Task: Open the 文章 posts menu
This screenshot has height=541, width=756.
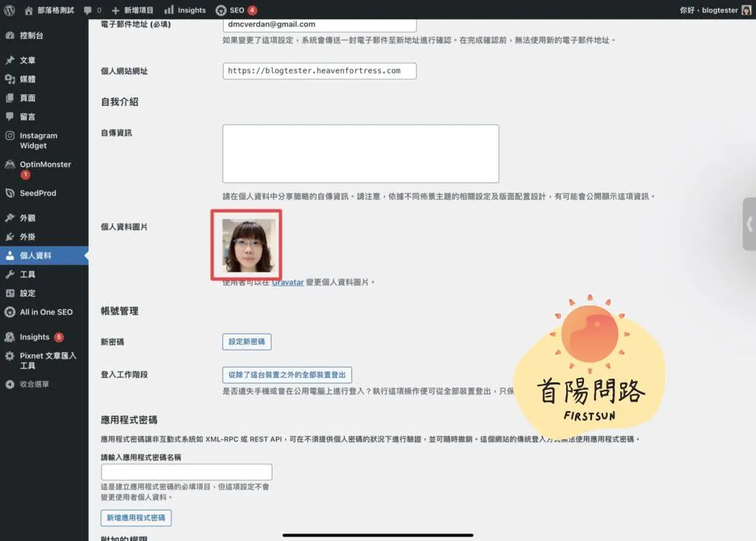Action: click(27, 61)
